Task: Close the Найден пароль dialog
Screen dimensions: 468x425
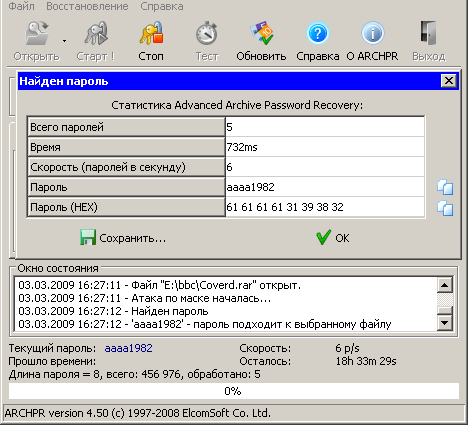Action: [x=449, y=81]
